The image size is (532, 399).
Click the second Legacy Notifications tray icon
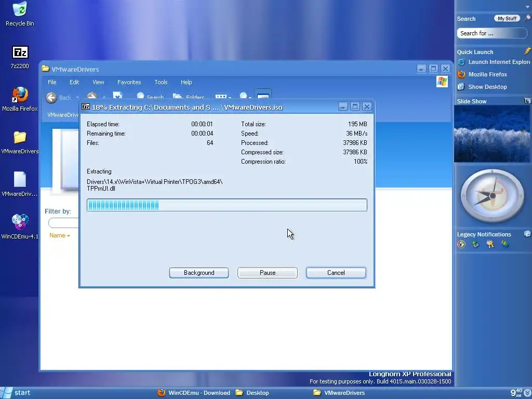tap(476, 244)
